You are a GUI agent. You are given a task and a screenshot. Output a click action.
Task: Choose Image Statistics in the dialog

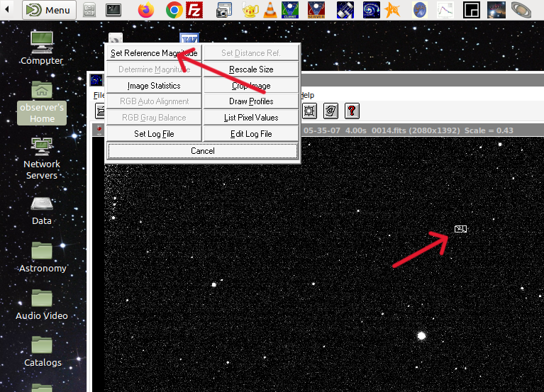154,86
